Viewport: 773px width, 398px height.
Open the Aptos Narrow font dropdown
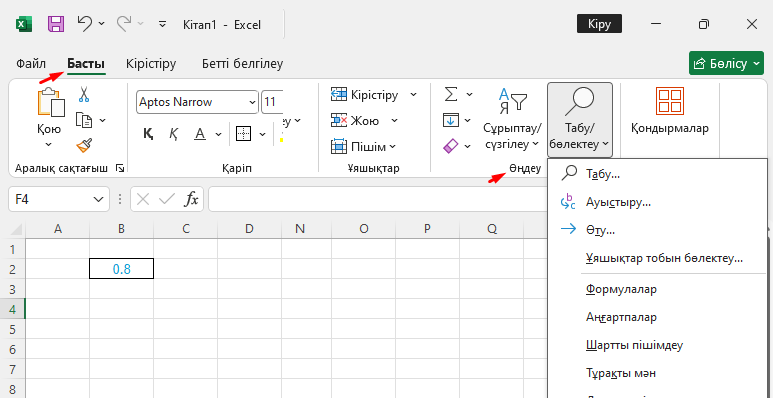(252, 102)
